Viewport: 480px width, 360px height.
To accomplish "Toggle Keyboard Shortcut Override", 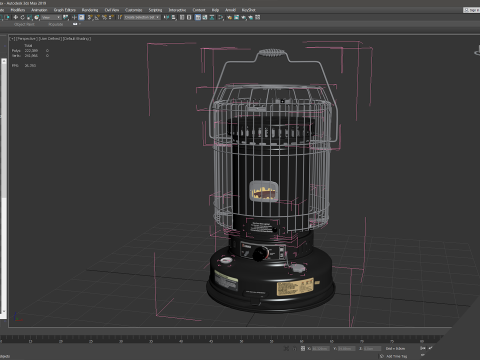I will [81, 17].
